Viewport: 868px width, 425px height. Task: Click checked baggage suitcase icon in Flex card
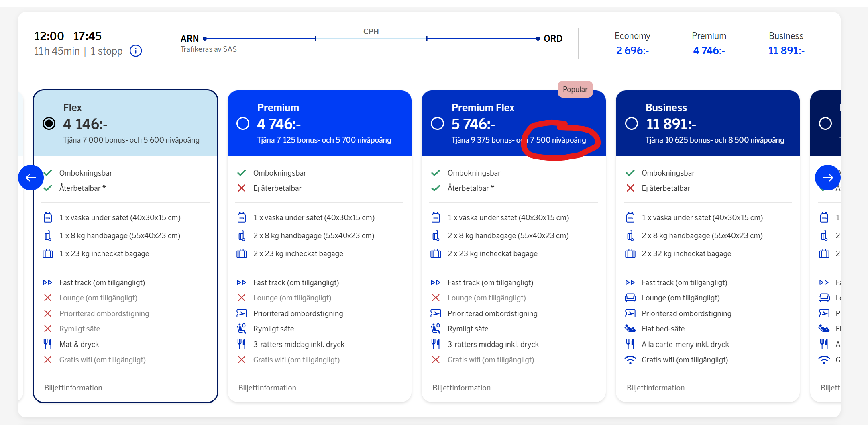click(48, 253)
